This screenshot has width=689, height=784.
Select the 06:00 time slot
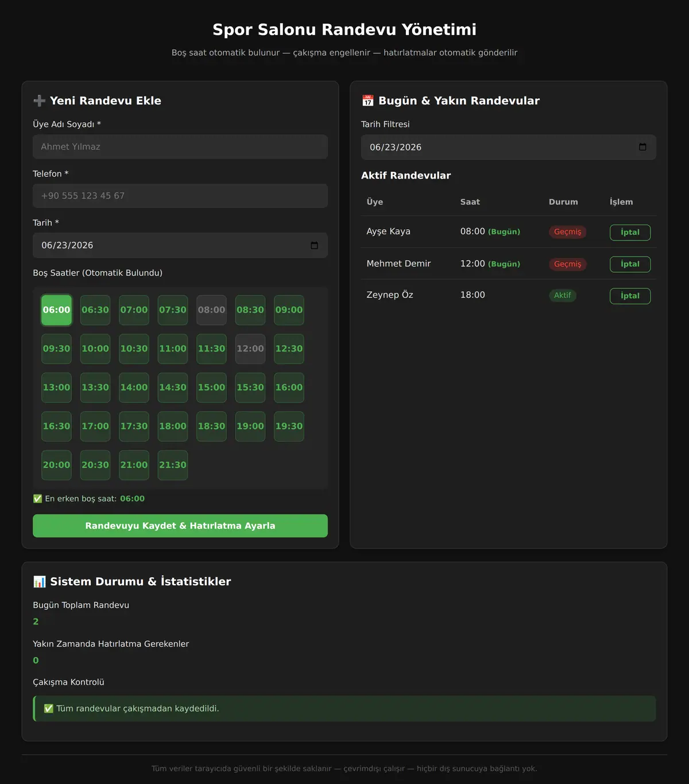point(56,310)
